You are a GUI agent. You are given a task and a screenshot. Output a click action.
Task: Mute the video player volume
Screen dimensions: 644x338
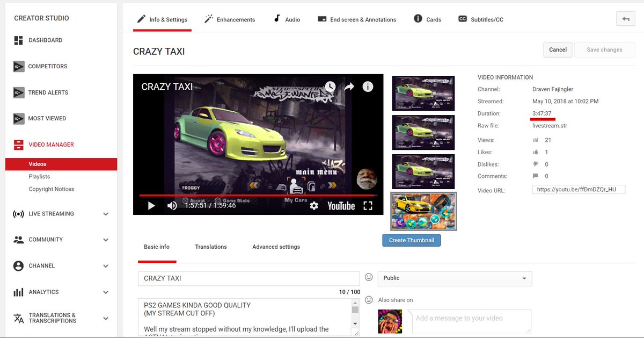coord(172,206)
